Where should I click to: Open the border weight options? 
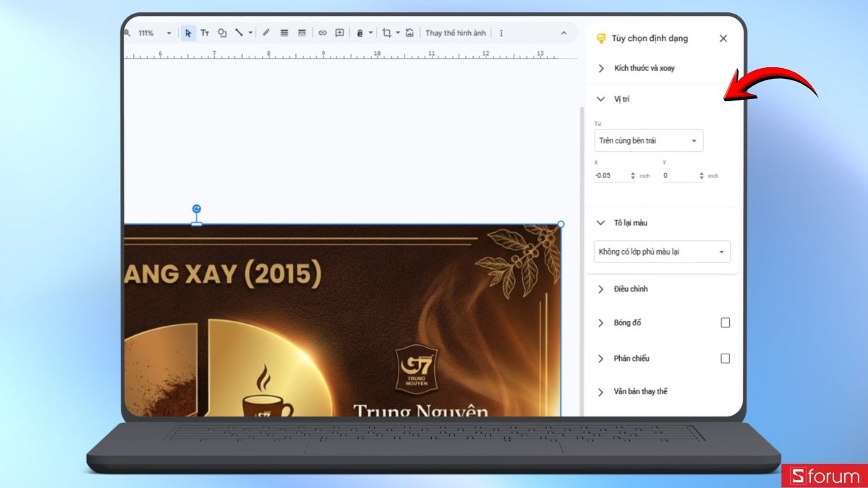click(284, 33)
